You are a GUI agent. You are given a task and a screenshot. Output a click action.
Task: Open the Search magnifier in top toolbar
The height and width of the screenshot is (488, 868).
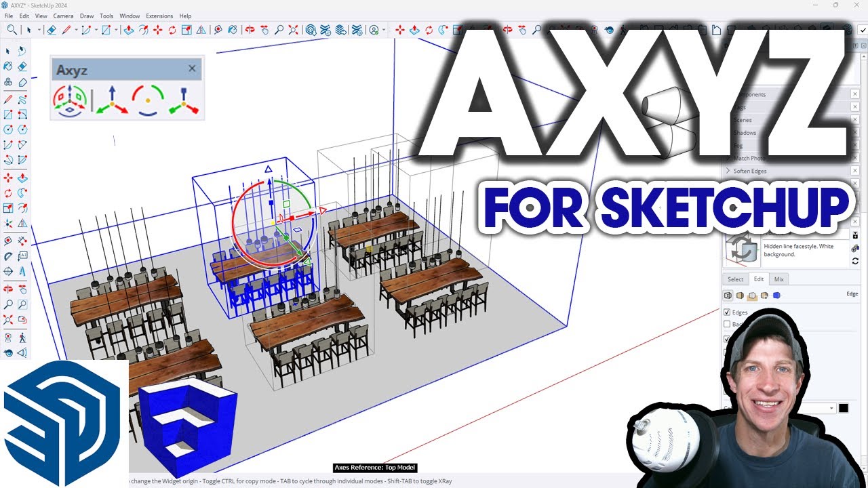pyautogui.click(x=12, y=29)
